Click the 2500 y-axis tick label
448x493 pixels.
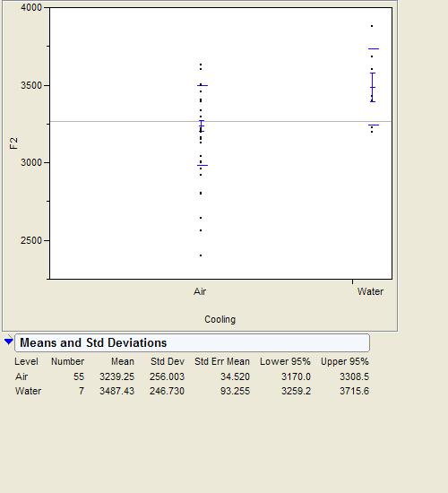coord(31,240)
